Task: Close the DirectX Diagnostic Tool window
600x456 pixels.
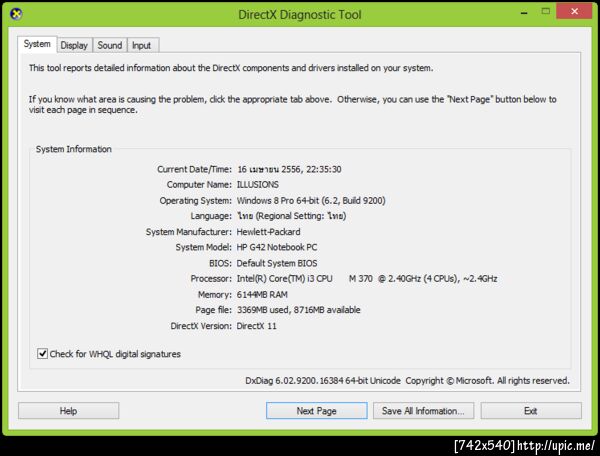Action: coord(574,11)
